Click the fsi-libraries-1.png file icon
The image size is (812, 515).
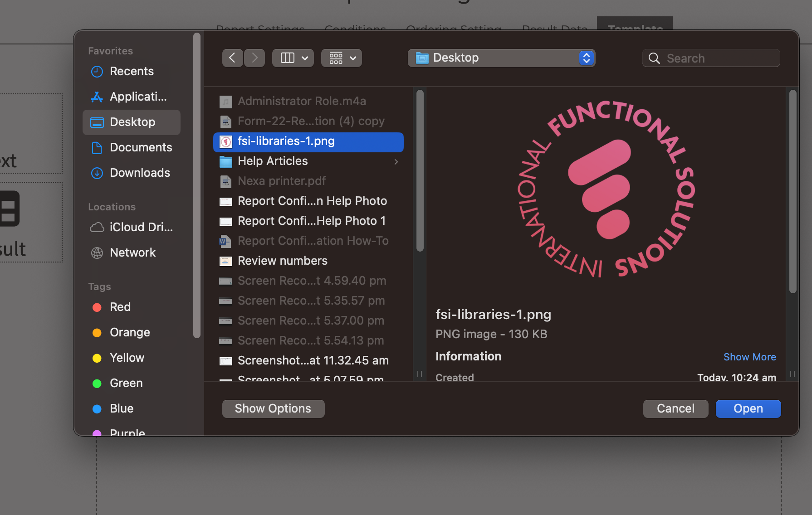226,142
